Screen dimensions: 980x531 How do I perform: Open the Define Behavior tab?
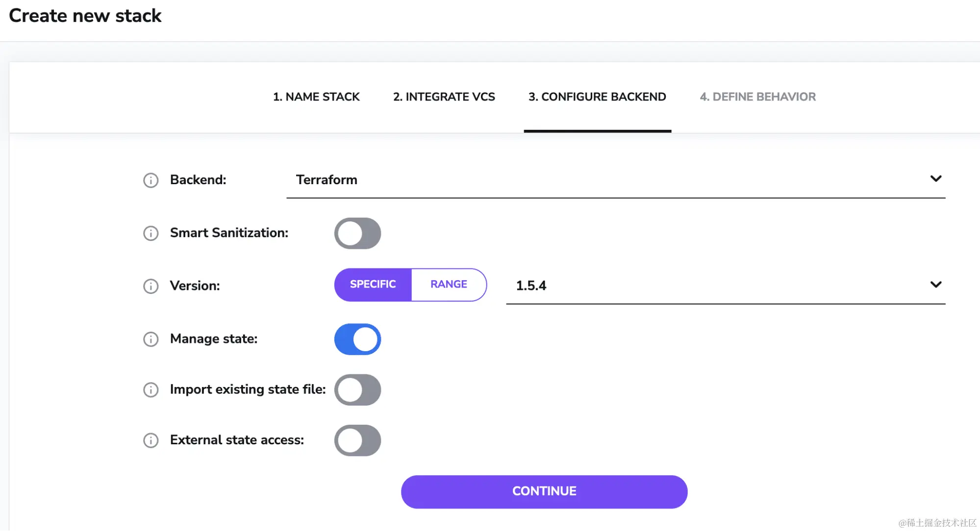(x=757, y=97)
